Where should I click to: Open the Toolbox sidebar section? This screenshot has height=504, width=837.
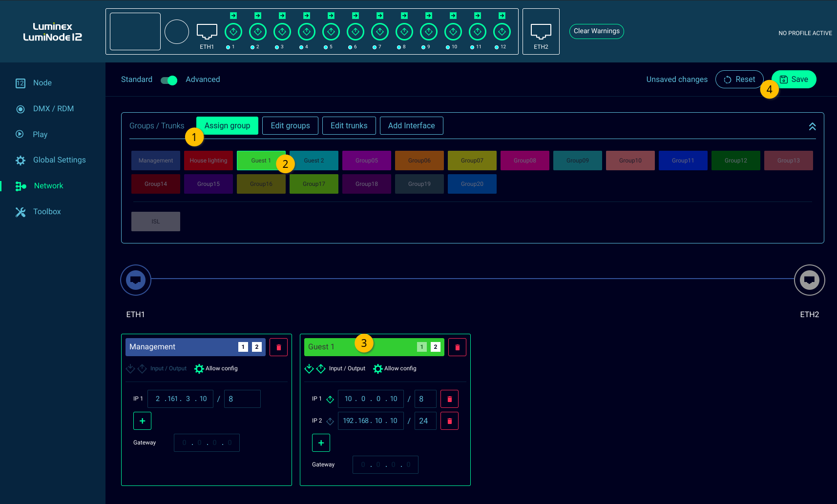(47, 212)
